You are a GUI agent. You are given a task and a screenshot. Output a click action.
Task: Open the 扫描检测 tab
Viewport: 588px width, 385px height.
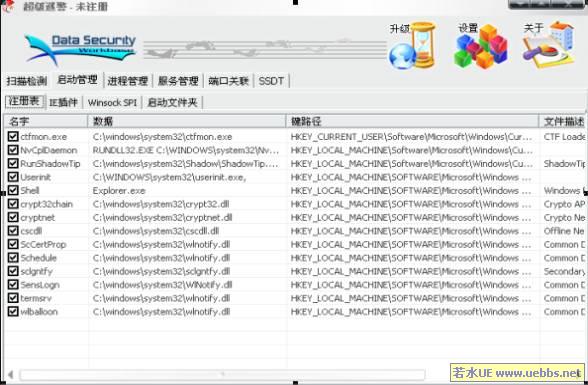click(x=27, y=81)
